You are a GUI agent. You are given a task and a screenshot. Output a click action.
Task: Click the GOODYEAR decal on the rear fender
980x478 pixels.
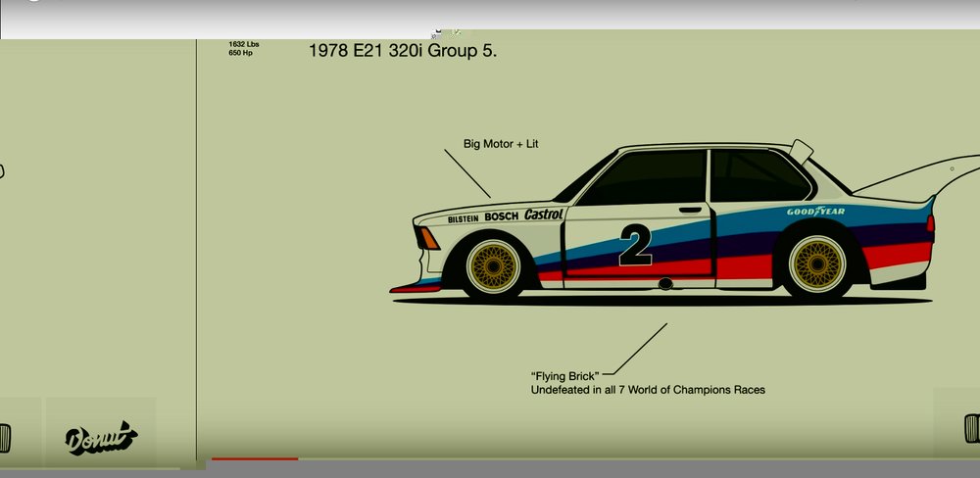click(x=815, y=212)
